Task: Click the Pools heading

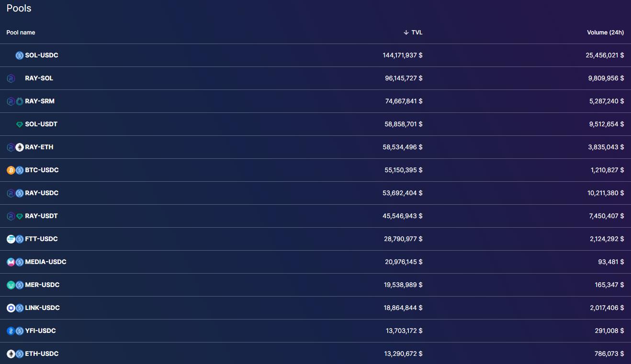Action: (x=19, y=8)
